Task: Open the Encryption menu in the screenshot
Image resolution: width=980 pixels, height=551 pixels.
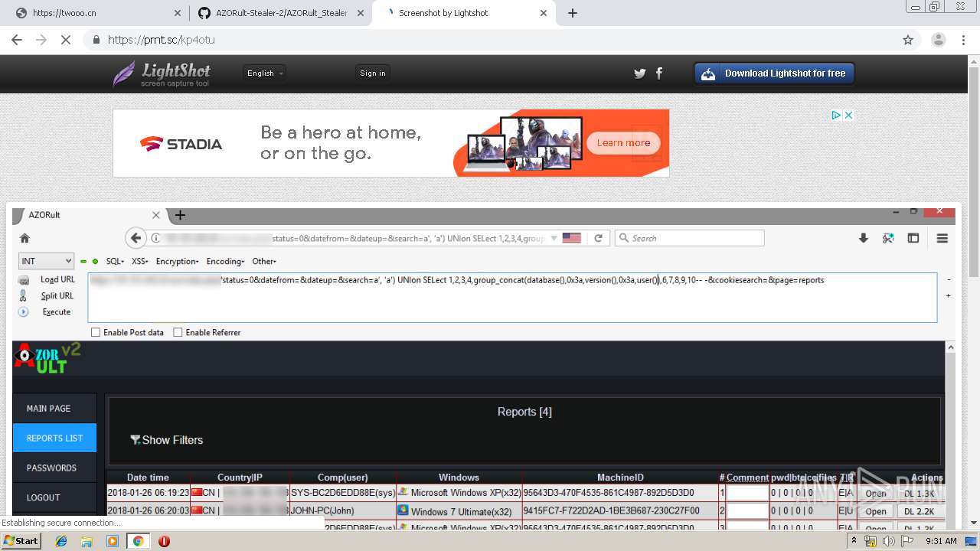Action: 177,261
